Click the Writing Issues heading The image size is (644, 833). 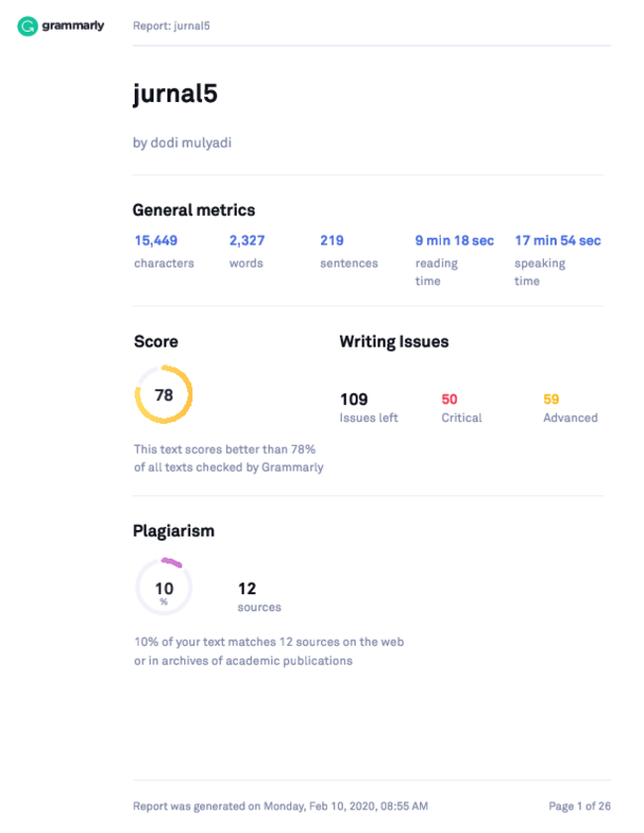tap(394, 342)
